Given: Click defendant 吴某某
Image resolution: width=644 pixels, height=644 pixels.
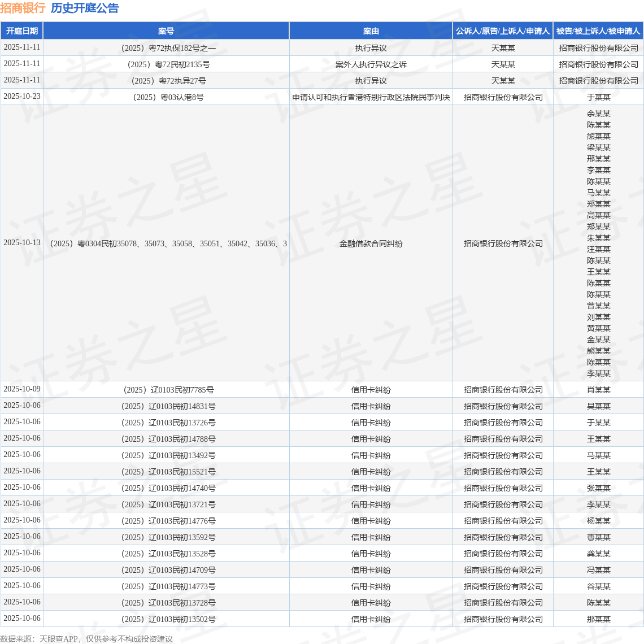Looking at the screenshot, I should point(598,406).
